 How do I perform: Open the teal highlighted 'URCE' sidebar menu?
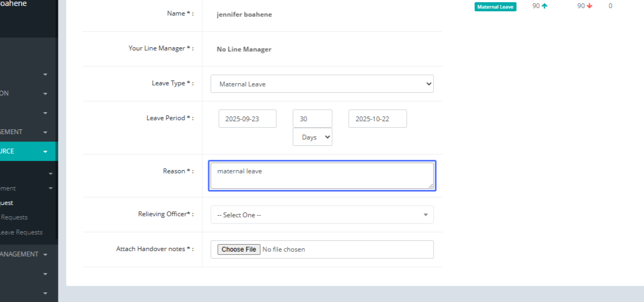click(16, 151)
